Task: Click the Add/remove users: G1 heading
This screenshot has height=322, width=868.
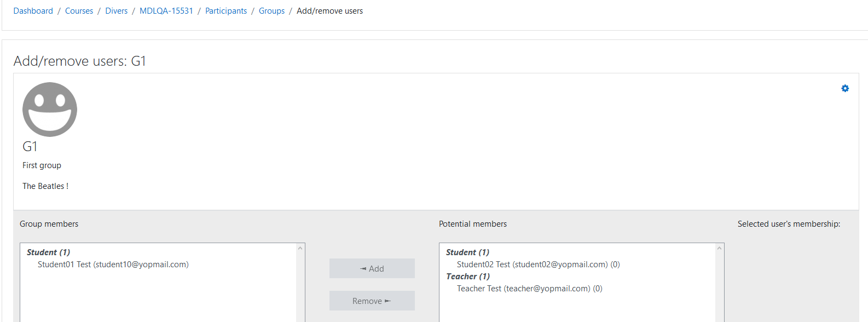Action: coord(80,61)
